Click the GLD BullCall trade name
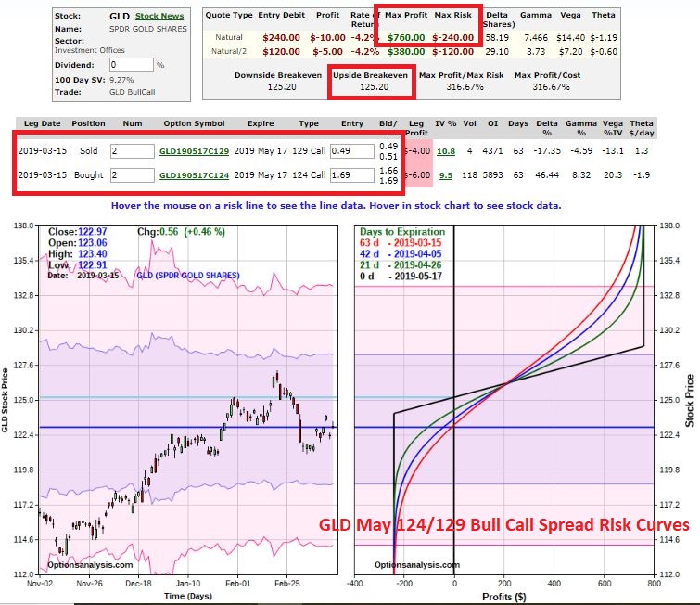 (x=133, y=92)
